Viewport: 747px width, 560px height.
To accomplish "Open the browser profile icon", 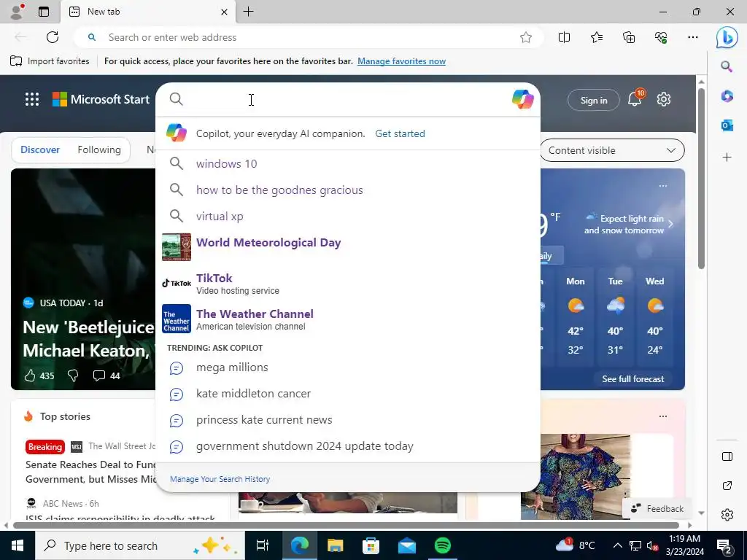I will pos(17,12).
